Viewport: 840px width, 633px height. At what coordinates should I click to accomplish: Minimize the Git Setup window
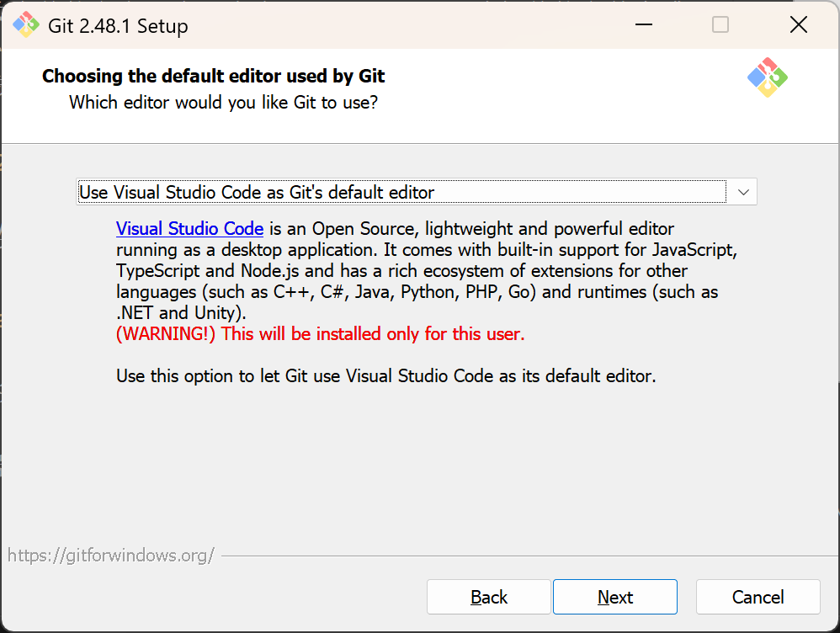(x=643, y=25)
